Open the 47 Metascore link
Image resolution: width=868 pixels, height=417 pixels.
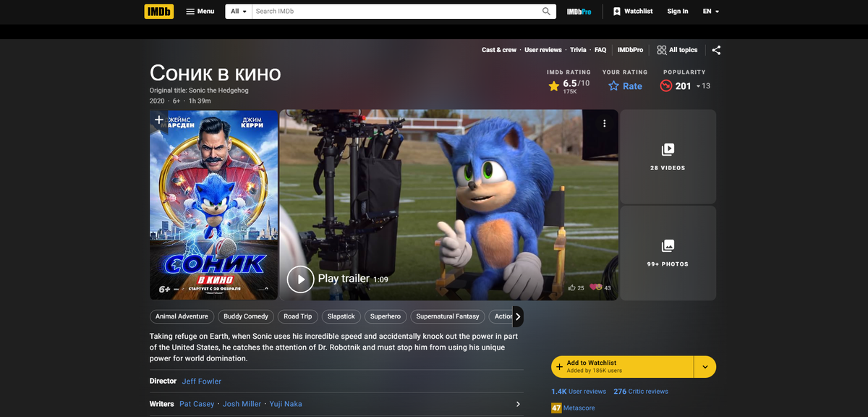(x=573, y=408)
